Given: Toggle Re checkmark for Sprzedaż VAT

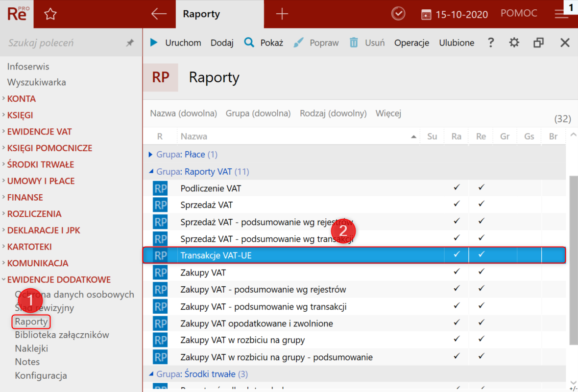Looking at the screenshot, I should pyautogui.click(x=481, y=205).
